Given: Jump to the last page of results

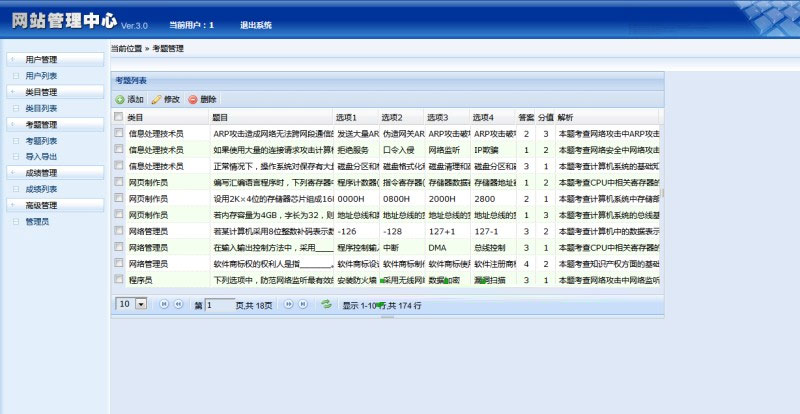Looking at the screenshot, I should (304, 303).
